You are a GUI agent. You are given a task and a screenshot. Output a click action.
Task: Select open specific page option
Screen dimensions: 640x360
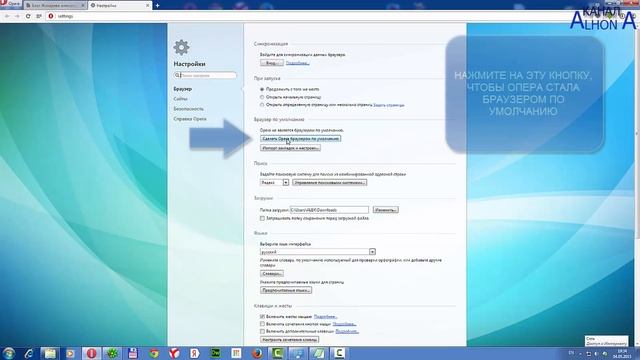coord(262,105)
